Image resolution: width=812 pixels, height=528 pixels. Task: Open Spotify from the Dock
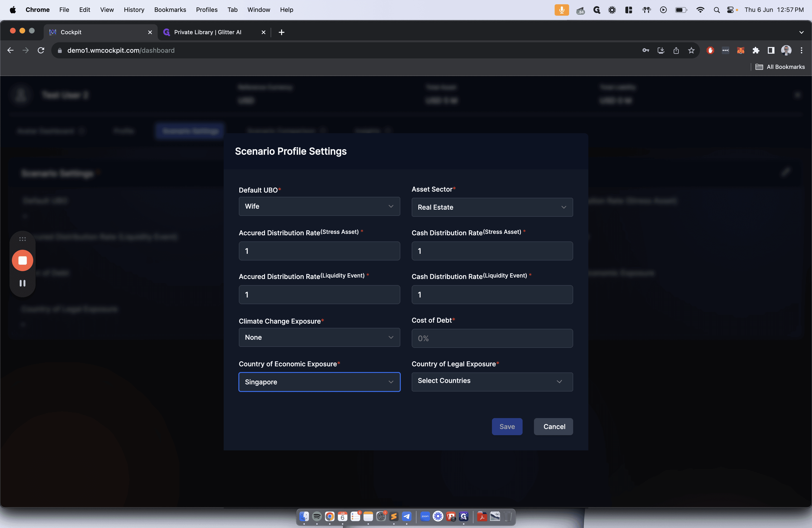317,516
